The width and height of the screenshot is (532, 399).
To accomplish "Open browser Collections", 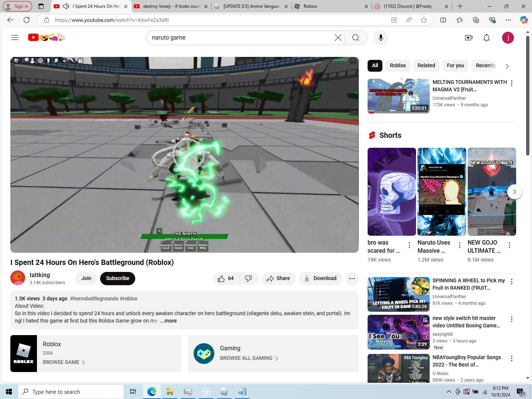I will click(476, 20).
